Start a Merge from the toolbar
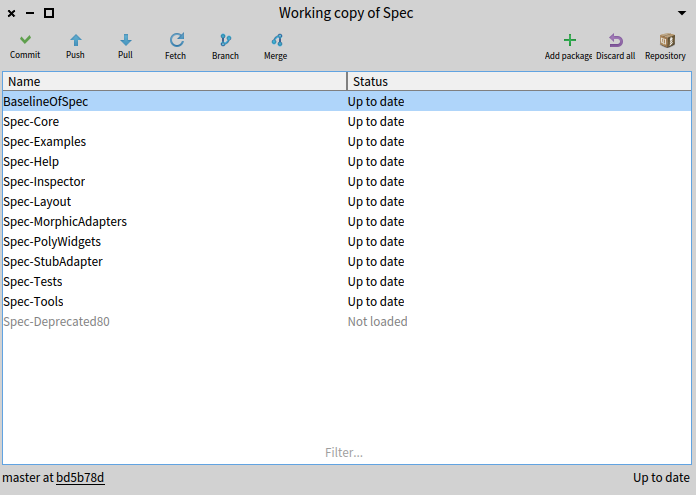Viewport: 696px width, 495px height. coord(276,40)
